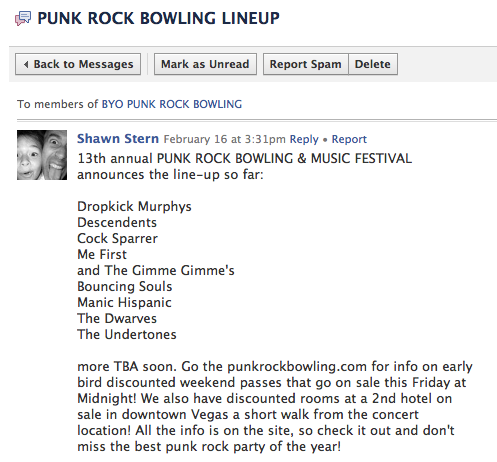Delete this message
Viewport: 497px width, 462px height.
pos(373,64)
